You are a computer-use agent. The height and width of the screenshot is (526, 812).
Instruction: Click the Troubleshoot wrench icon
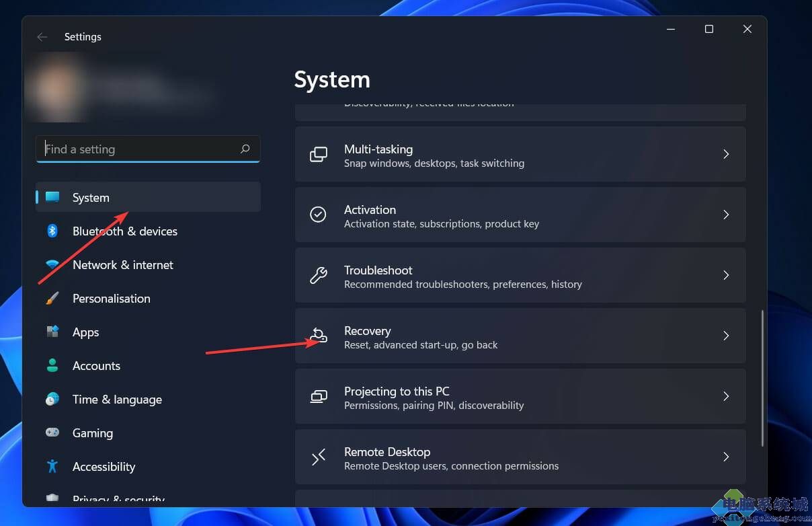(318, 275)
